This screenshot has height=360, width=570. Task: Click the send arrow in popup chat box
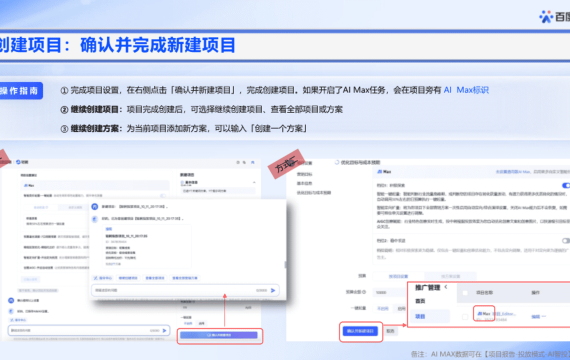click(x=273, y=290)
